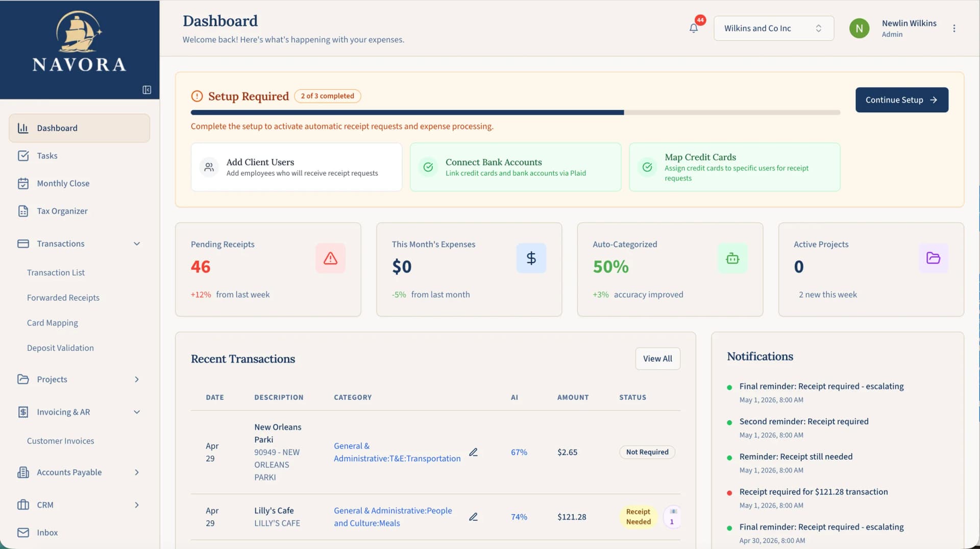This screenshot has width=980, height=549.
Task: Open the Map Credit Cards step
Action: point(734,167)
